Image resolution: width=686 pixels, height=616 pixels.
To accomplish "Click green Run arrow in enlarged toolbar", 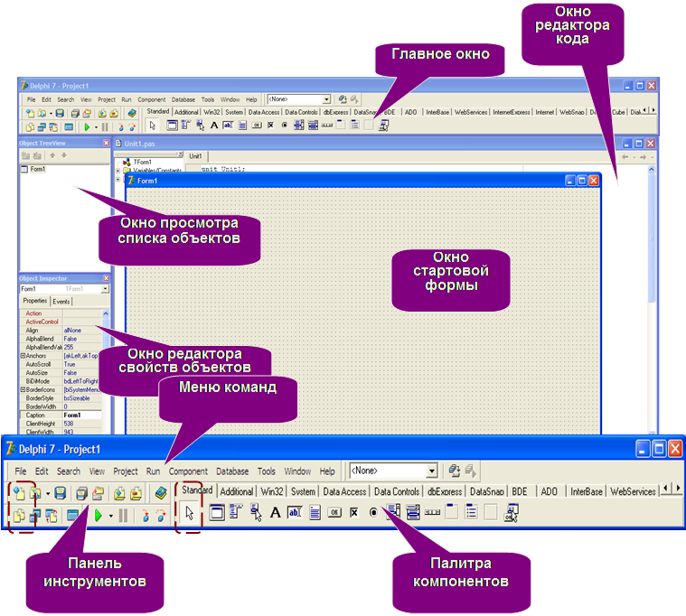I will coord(98,516).
